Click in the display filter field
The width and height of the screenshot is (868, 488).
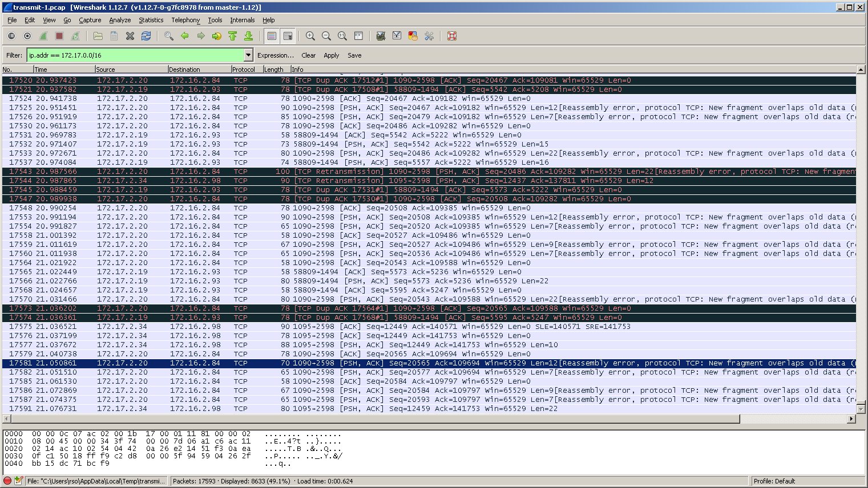tap(135, 55)
